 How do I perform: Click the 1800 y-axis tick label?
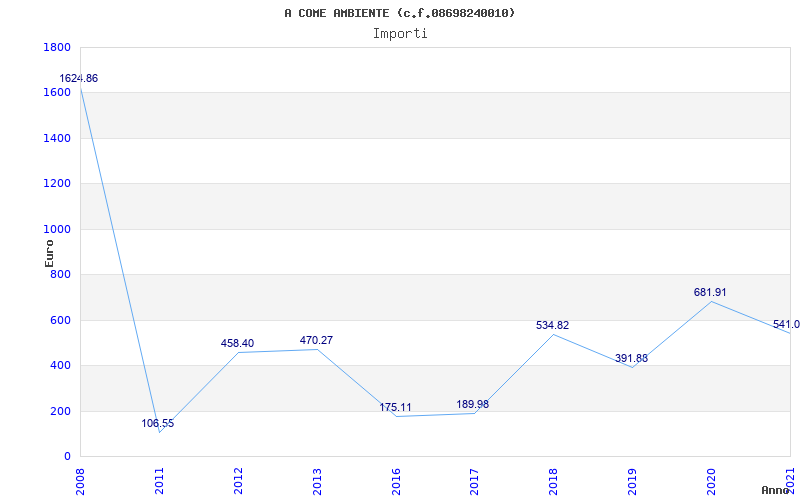coord(58,47)
